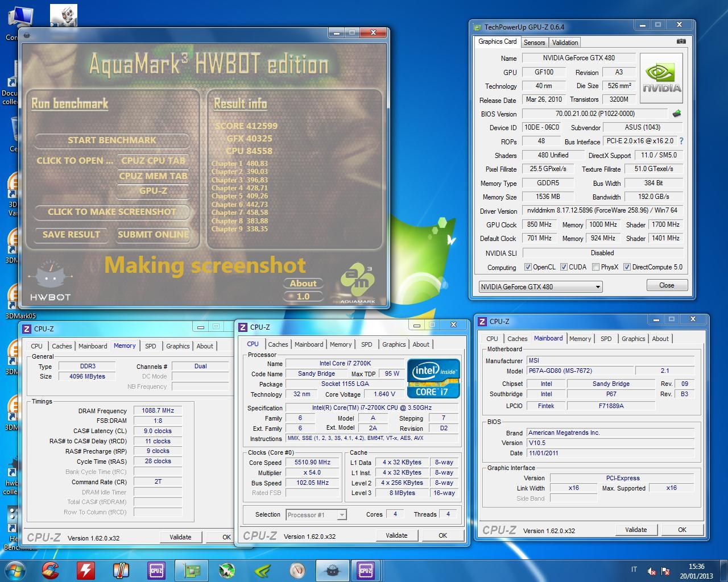The image size is (728, 582).
Task: Click the CPU-Z taskbar button beside HWBOT button
Action: point(365,569)
